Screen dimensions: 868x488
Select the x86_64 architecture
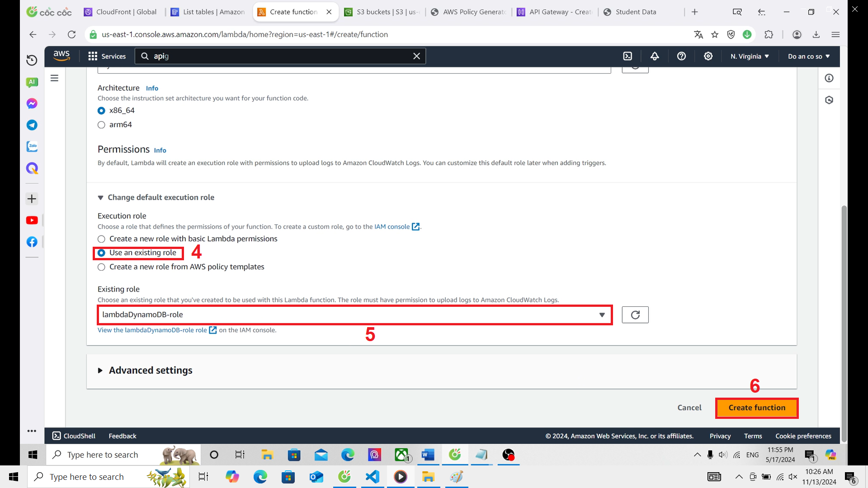tap(101, 110)
